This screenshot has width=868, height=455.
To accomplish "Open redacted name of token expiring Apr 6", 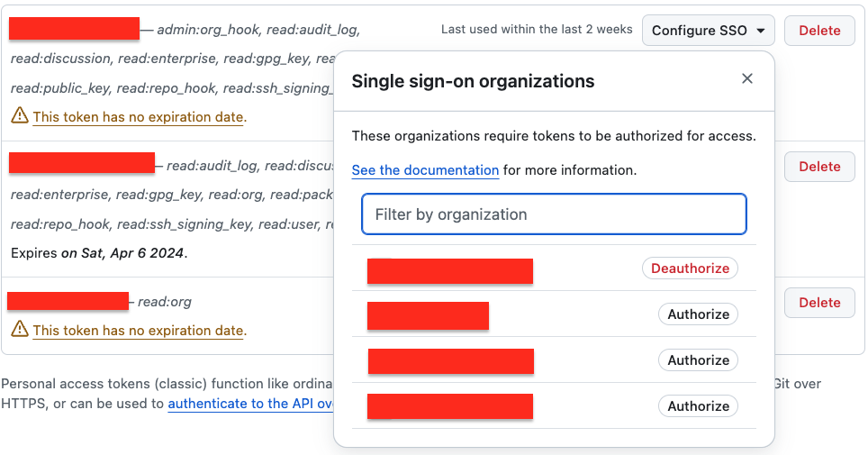I will (x=82, y=163).
